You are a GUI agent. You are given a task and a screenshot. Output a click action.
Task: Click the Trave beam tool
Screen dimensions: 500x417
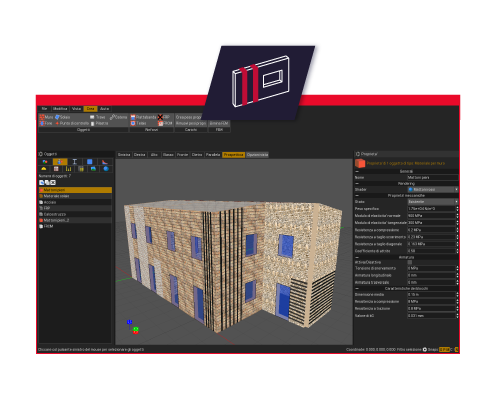[97, 117]
